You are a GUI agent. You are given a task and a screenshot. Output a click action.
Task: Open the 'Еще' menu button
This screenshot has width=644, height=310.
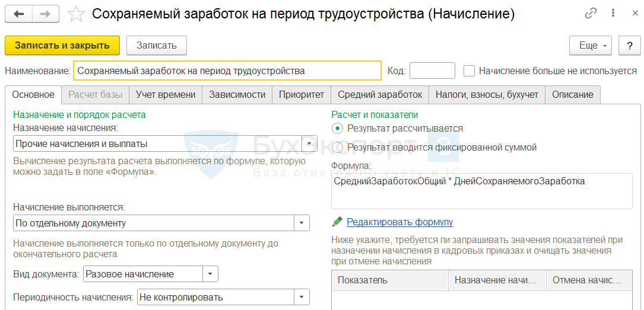pos(591,46)
